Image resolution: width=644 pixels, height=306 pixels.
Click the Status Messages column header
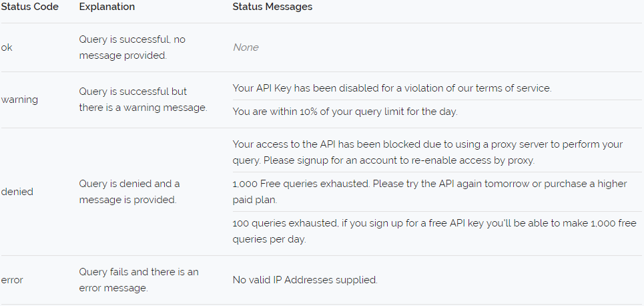click(272, 7)
